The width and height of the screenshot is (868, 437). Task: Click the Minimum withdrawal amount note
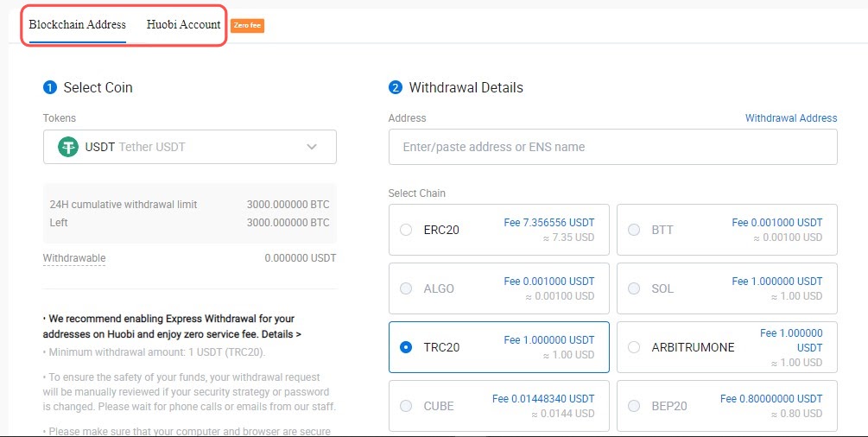click(x=155, y=352)
